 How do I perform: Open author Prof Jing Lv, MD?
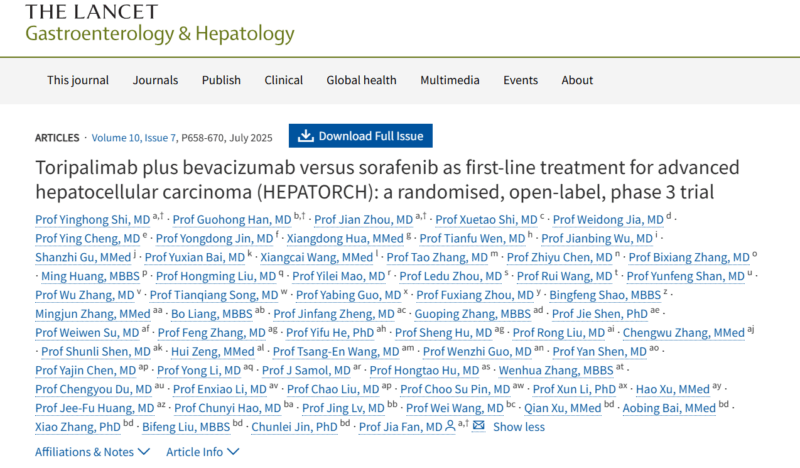343,409
